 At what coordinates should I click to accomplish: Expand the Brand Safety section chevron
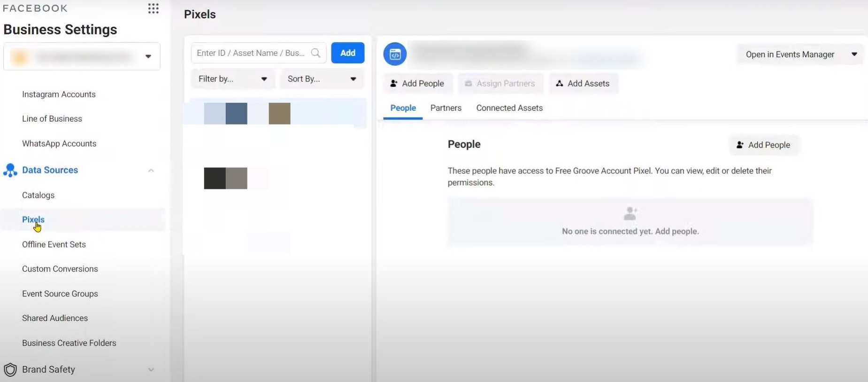(151, 370)
